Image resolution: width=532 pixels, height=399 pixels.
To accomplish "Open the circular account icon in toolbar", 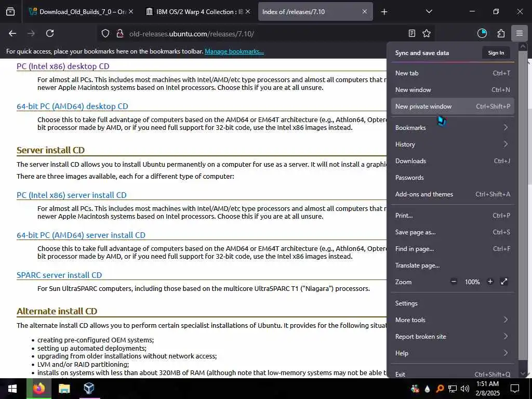I will point(482,33).
